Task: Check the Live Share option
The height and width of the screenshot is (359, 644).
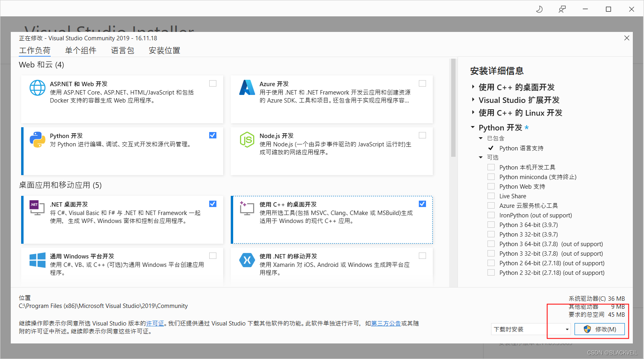Action: point(491,196)
